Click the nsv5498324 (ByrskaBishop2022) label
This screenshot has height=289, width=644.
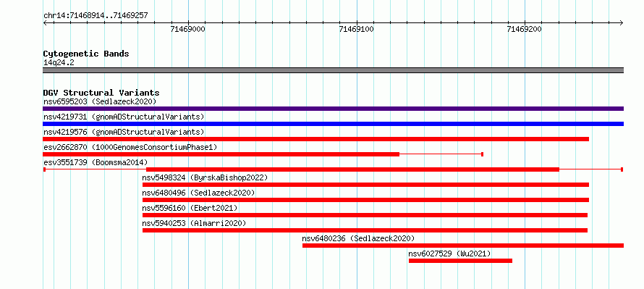pyautogui.click(x=205, y=177)
